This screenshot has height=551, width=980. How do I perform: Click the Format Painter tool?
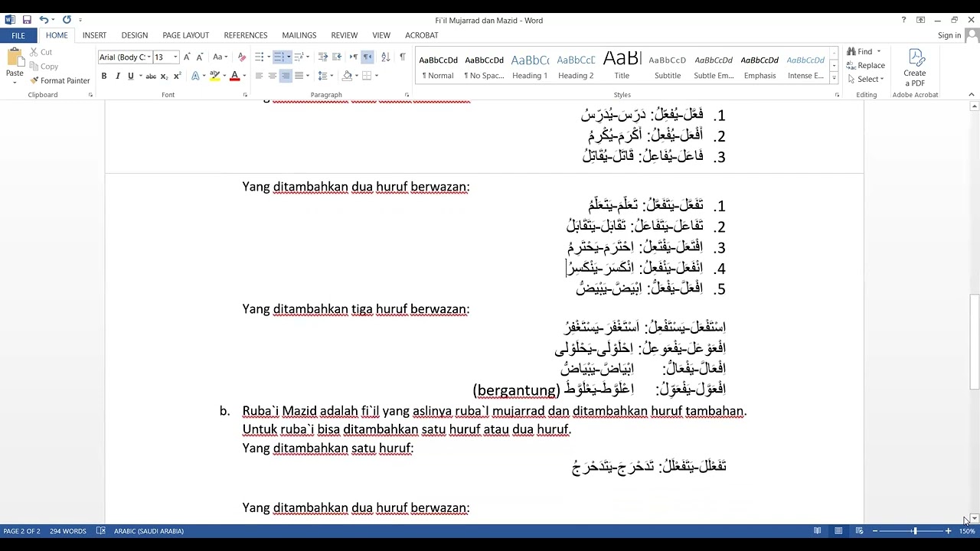(60, 80)
